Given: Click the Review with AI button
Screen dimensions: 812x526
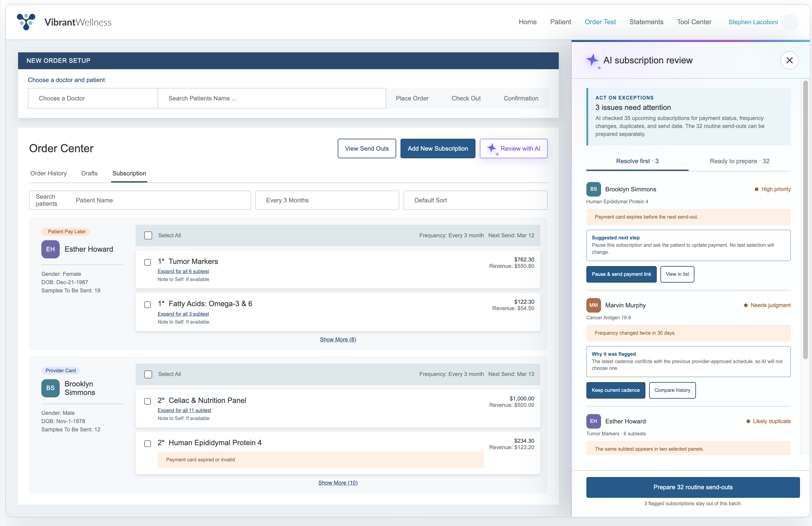Looking at the screenshot, I should tap(513, 148).
